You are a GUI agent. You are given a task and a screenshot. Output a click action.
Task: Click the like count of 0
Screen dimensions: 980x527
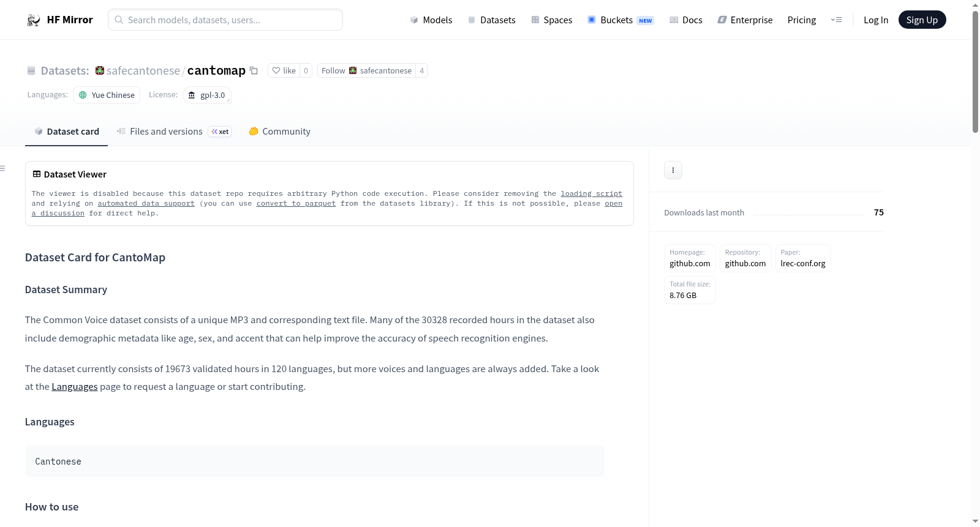pos(306,70)
